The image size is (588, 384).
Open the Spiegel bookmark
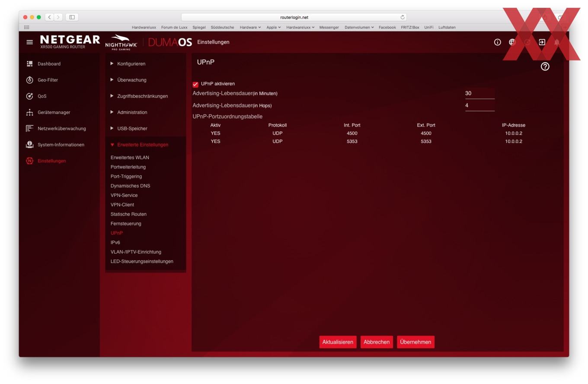click(199, 27)
